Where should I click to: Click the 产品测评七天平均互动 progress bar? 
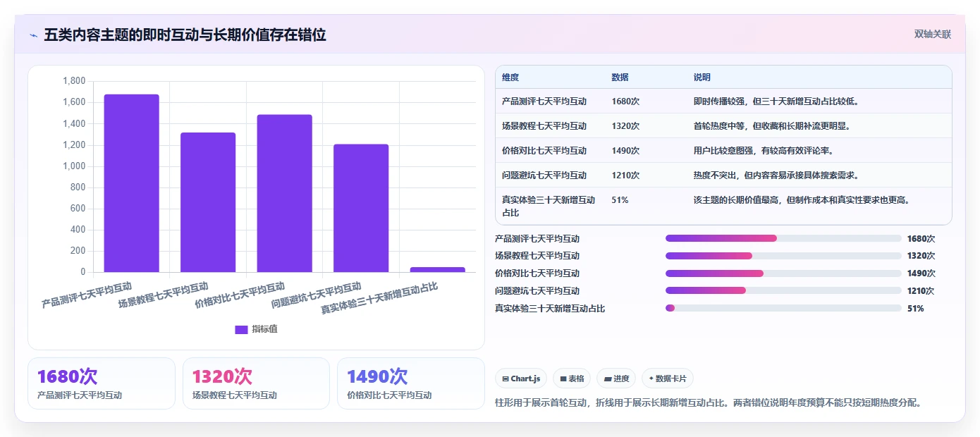[x=783, y=238]
